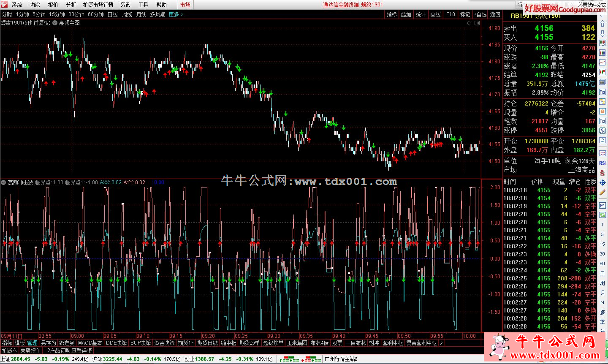The height and width of the screenshot is (364, 608).
Task: Toggle the diamond marker atop main chart
Action: [469, 23]
